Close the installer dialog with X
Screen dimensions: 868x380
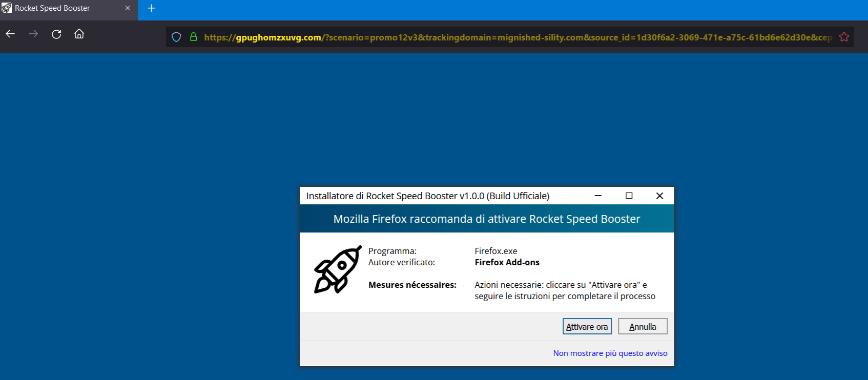click(x=659, y=196)
